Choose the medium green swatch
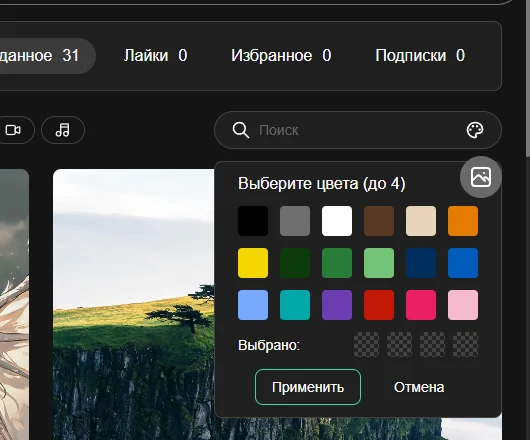The width and height of the screenshot is (530, 440). (337, 263)
